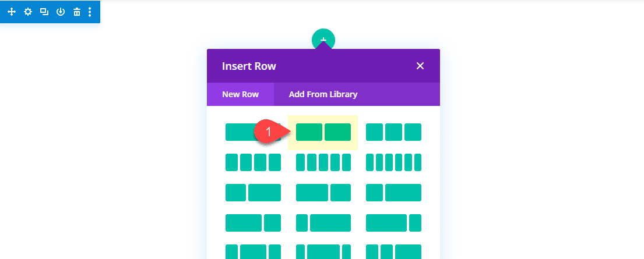Pick the one-fifth four-fifths layout
The image size is (644, 259).
point(323,223)
